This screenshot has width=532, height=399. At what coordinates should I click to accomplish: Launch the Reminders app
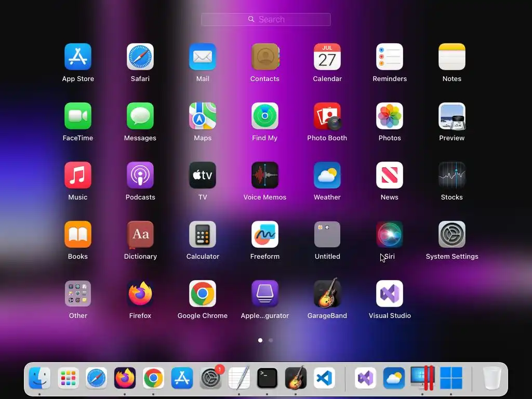click(390, 57)
